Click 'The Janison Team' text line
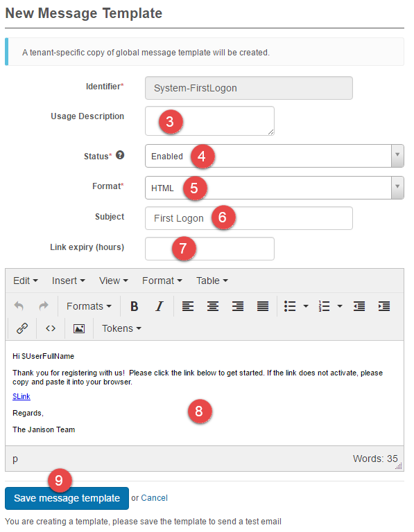This screenshot has width=414, height=532. click(x=44, y=429)
